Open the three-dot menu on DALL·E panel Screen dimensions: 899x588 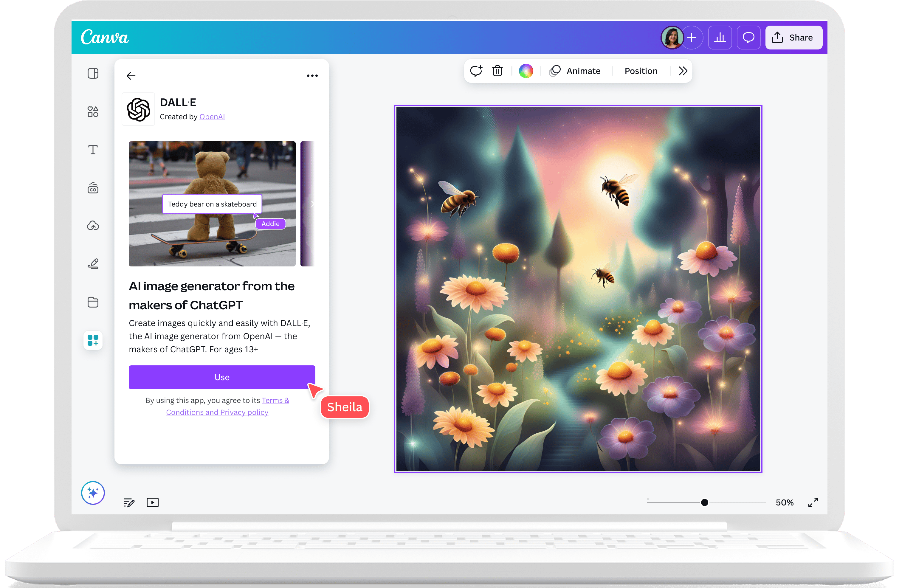click(x=312, y=75)
